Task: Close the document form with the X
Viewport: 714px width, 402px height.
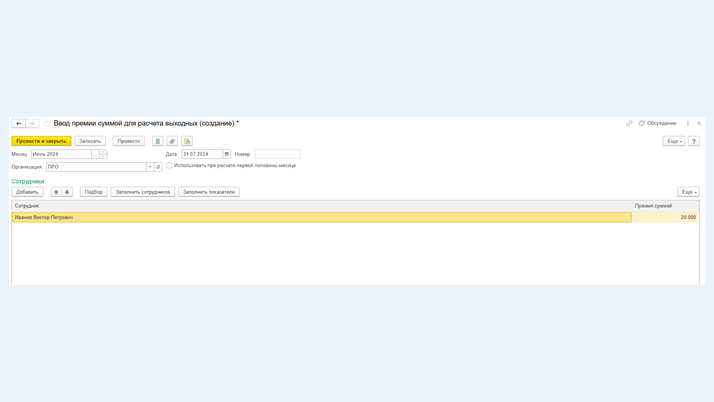Action: (x=699, y=123)
